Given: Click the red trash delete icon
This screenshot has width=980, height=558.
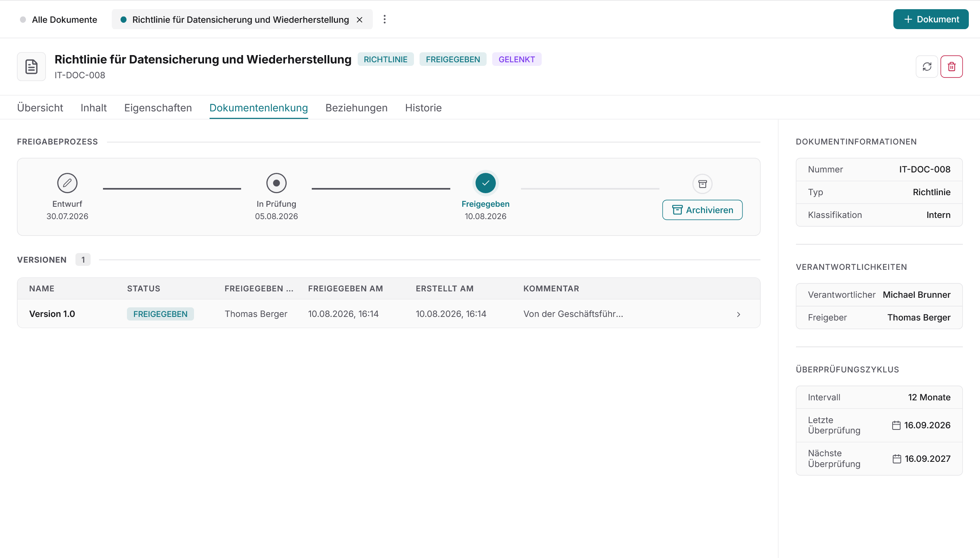Looking at the screenshot, I should pyautogui.click(x=952, y=67).
